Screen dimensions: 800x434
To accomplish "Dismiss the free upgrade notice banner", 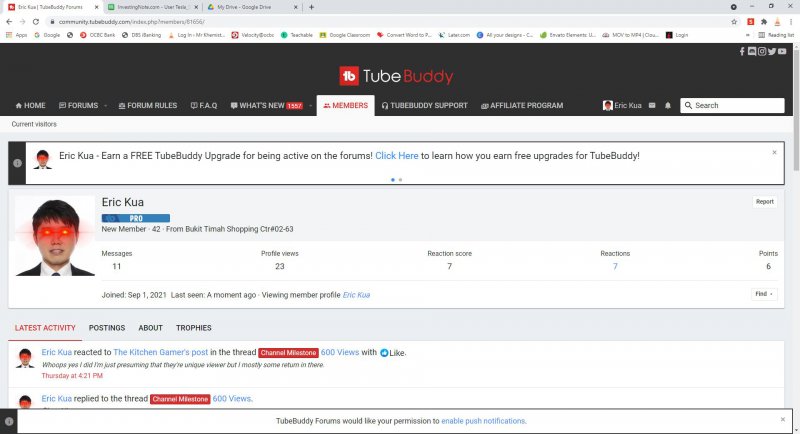I will [x=774, y=153].
